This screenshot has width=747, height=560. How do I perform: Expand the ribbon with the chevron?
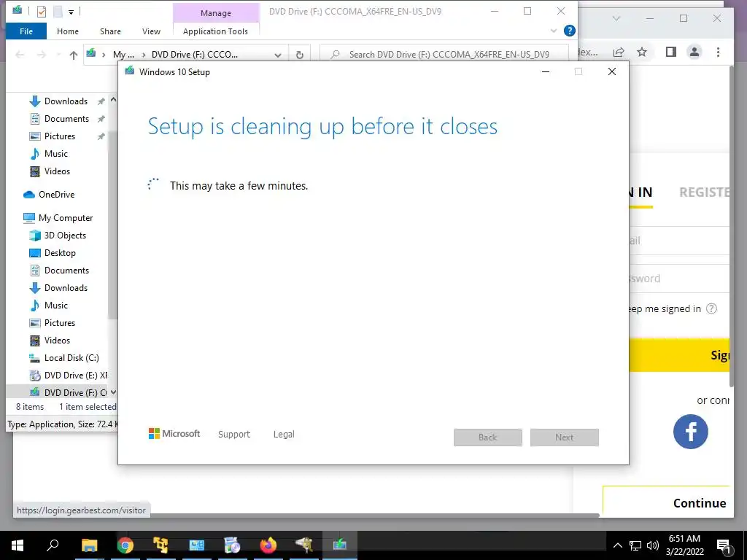click(x=554, y=31)
